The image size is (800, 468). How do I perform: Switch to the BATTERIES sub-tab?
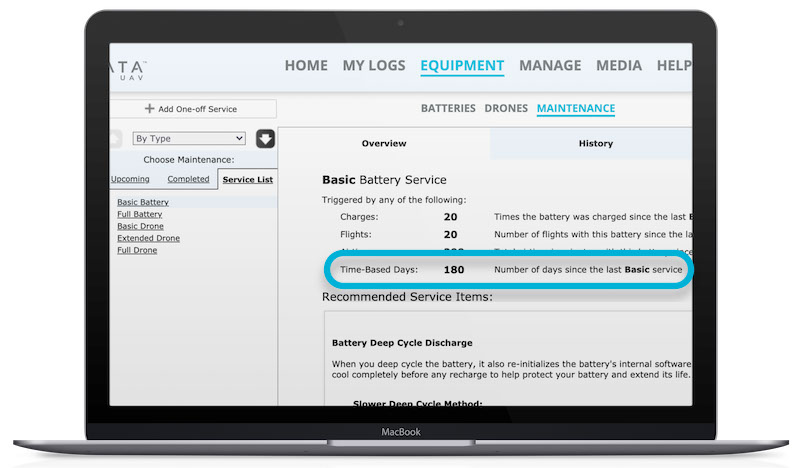tap(448, 108)
